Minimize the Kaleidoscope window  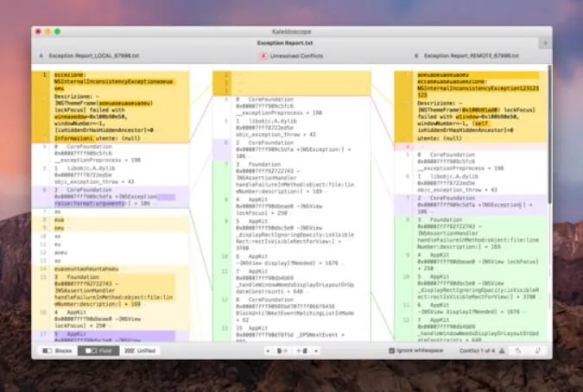[48, 32]
